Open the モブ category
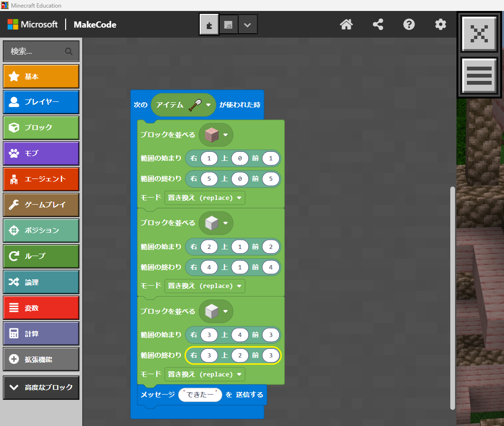Viewport: 504px width, 426px height. 41,153
